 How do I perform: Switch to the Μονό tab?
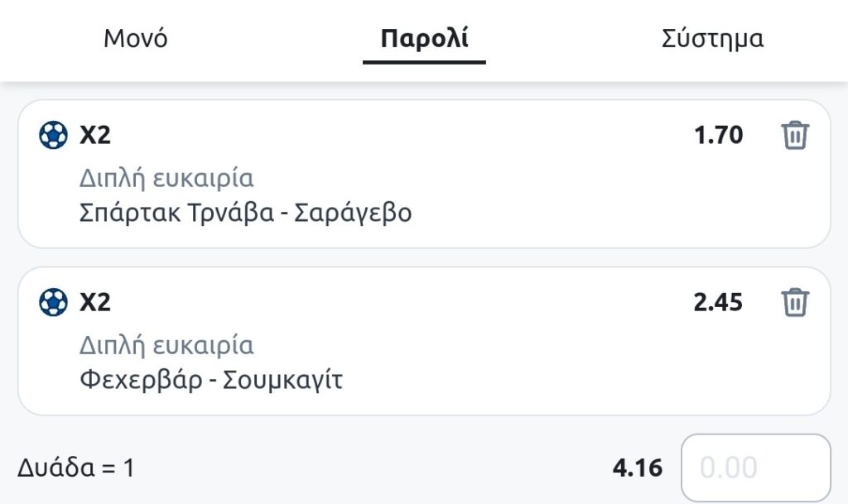[x=136, y=39]
